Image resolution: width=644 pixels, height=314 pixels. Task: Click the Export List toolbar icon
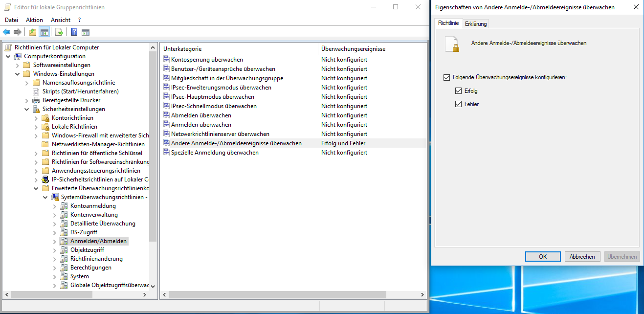click(59, 32)
